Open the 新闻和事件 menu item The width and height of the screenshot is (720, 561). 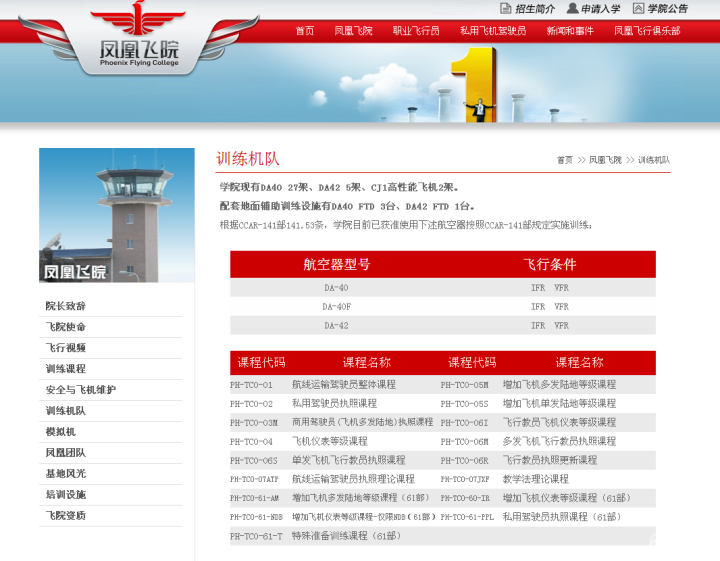pyautogui.click(x=570, y=31)
